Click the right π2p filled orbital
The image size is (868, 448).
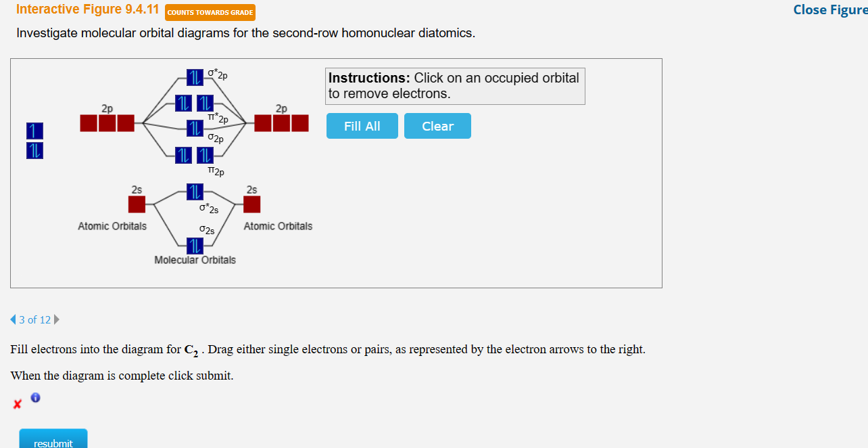(x=206, y=156)
